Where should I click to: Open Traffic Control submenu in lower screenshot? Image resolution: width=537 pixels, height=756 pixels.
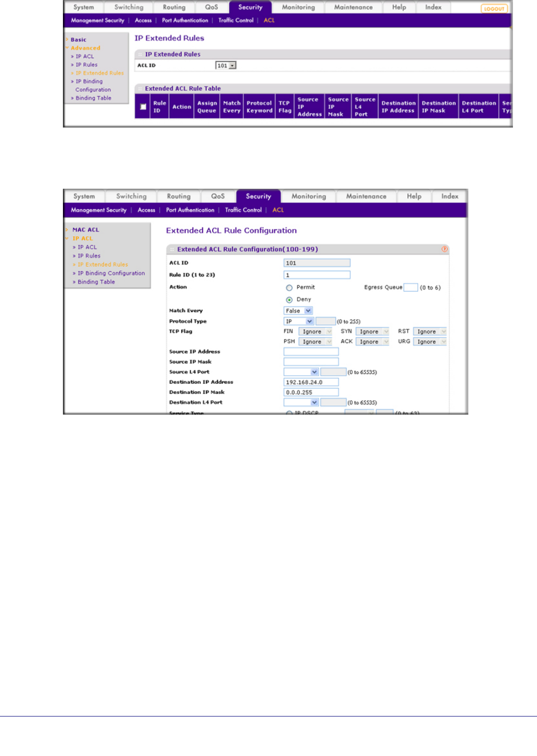(243, 210)
